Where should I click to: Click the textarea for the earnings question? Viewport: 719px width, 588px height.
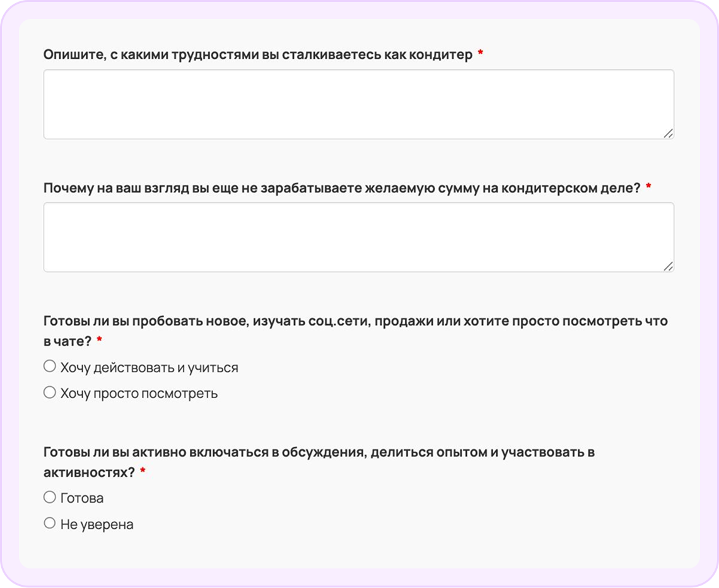pos(358,237)
